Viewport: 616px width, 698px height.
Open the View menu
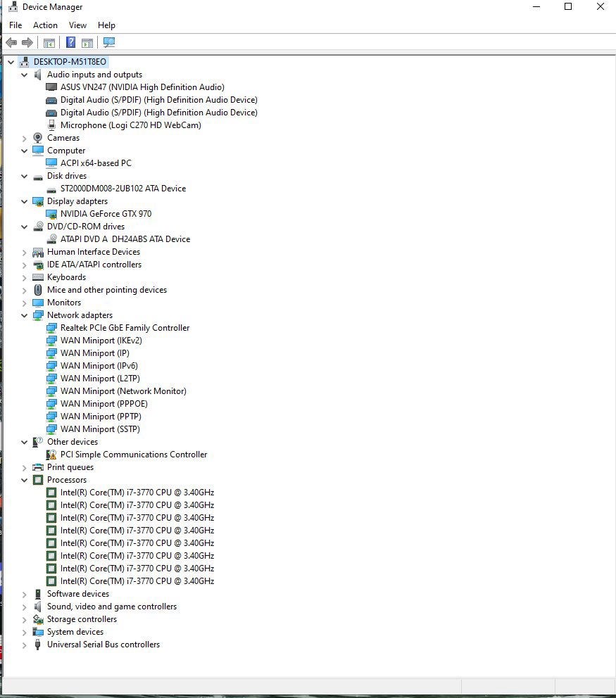click(77, 25)
